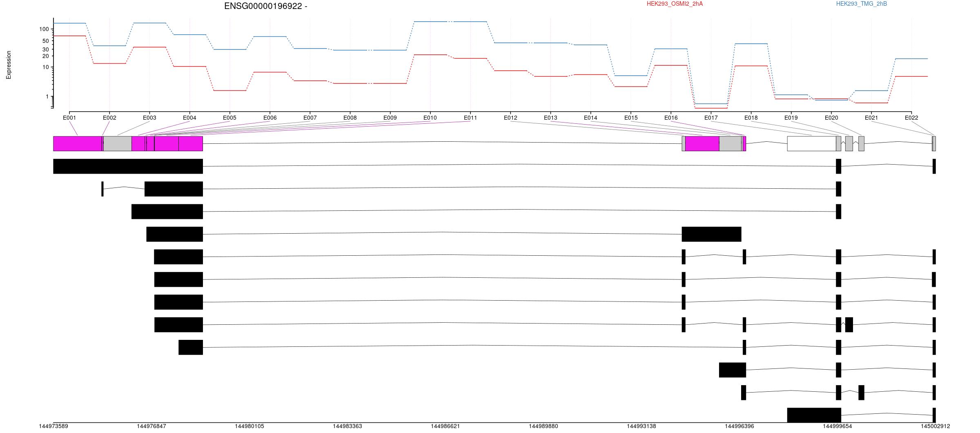980x433 pixels.
Task: Click exon label E022
Action: 911,118
